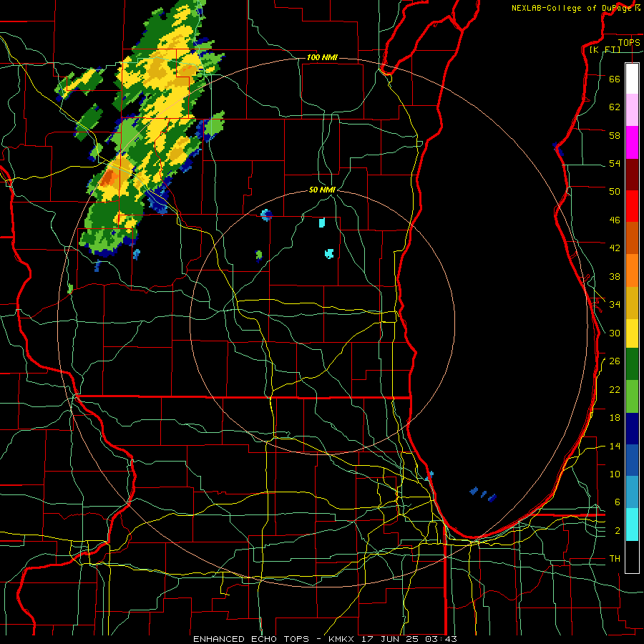Click the "10" legend value

click(x=615, y=474)
